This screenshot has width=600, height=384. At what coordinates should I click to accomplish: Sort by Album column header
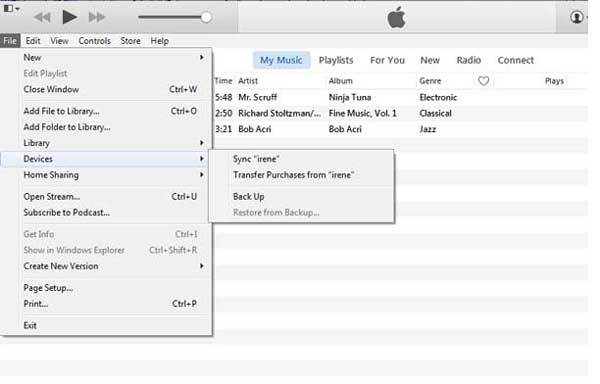341,81
